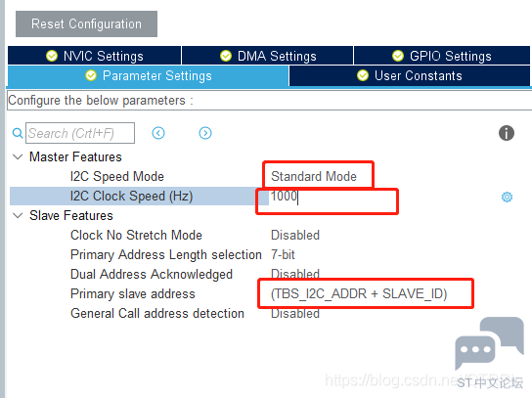Open the I2C Speed Mode Standard Mode dropdown
Viewport: 532px width, 398px height.
[314, 176]
